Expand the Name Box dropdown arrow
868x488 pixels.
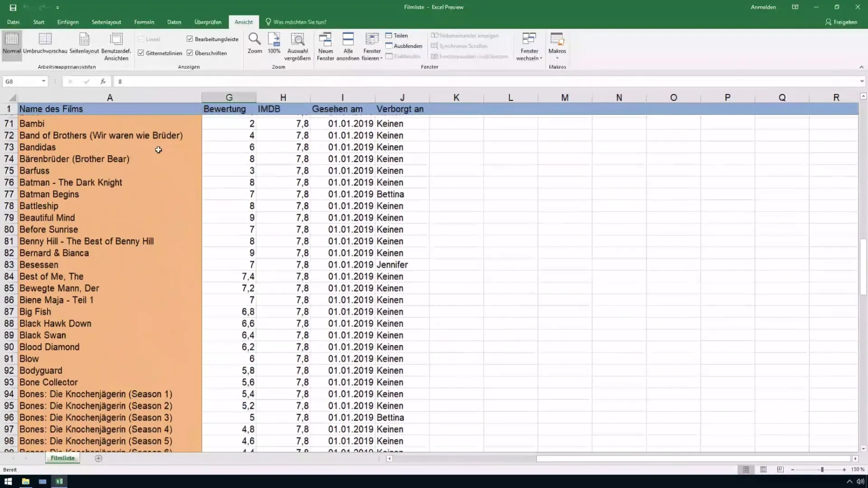click(x=43, y=81)
